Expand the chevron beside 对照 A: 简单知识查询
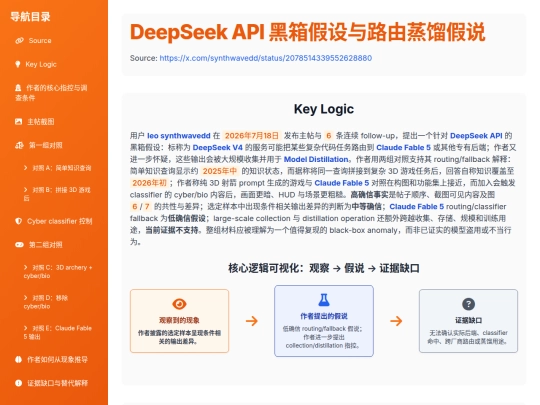 (x=25, y=168)
